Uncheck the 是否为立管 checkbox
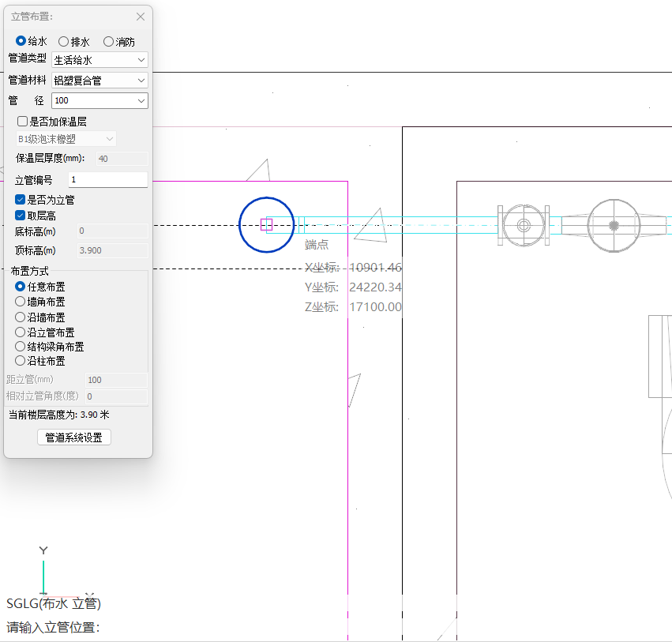Screen dimensions: 672x642 pyautogui.click(x=21, y=201)
